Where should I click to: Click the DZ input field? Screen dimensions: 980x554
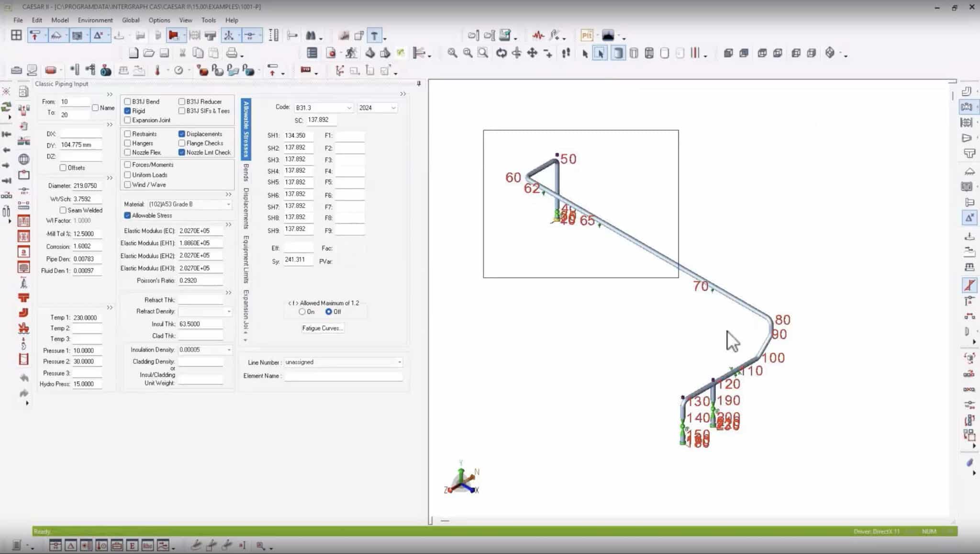pos(81,157)
